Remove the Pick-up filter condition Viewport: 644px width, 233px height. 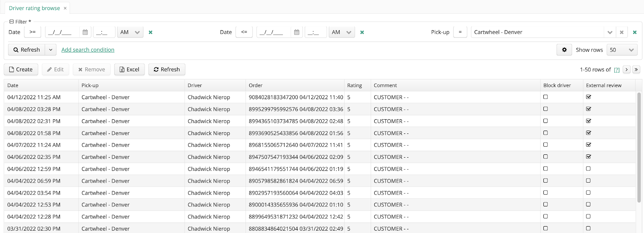pos(635,32)
